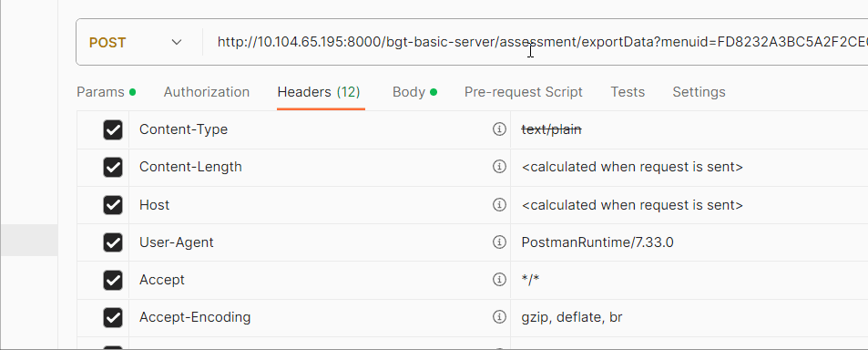Switch to the Body tab
868x350 pixels.
[414, 92]
